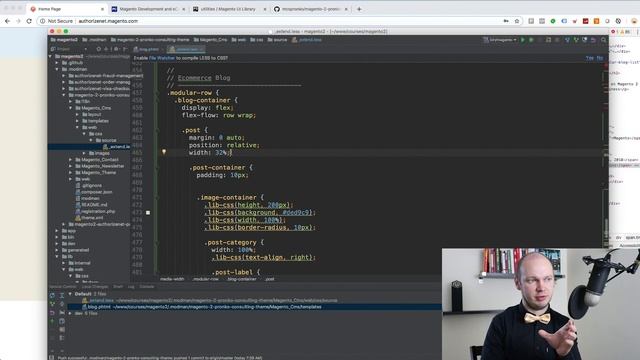Reload the browser page
Image resolution: width=640 pixels, height=360 pixels.
(29, 21)
